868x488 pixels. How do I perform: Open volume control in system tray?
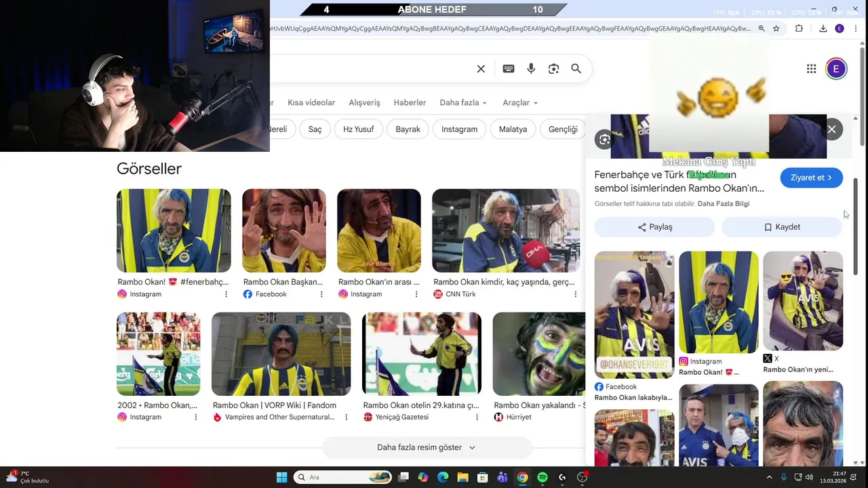809,477
